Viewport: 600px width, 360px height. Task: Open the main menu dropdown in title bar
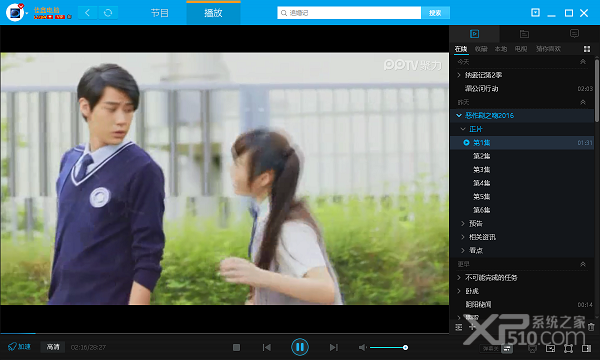pyautogui.click(x=535, y=13)
